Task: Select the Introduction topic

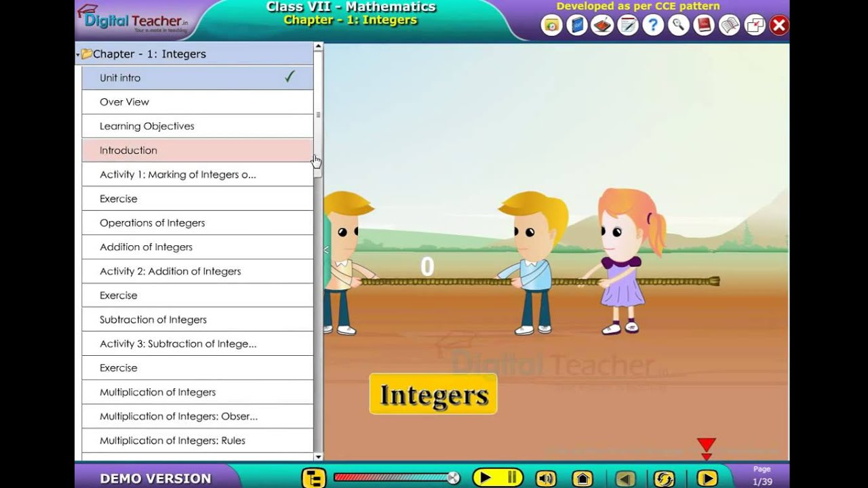Action: tap(197, 150)
